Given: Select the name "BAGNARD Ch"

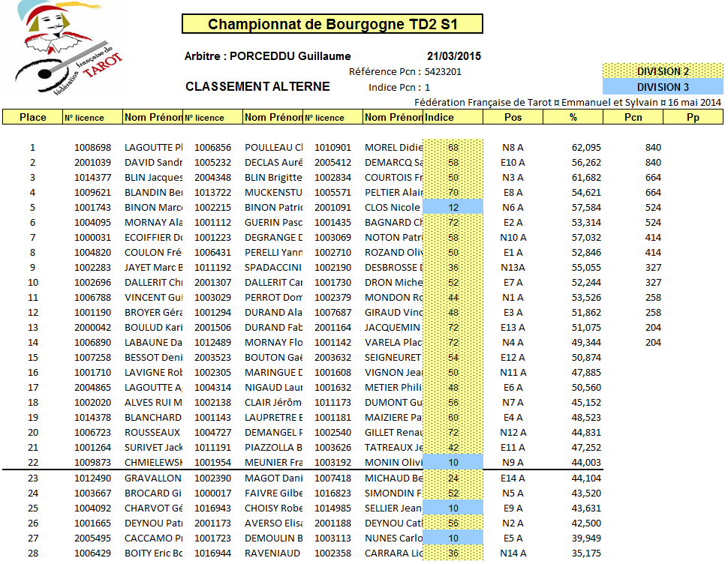Looking at the screenshot, I should 394,223.
